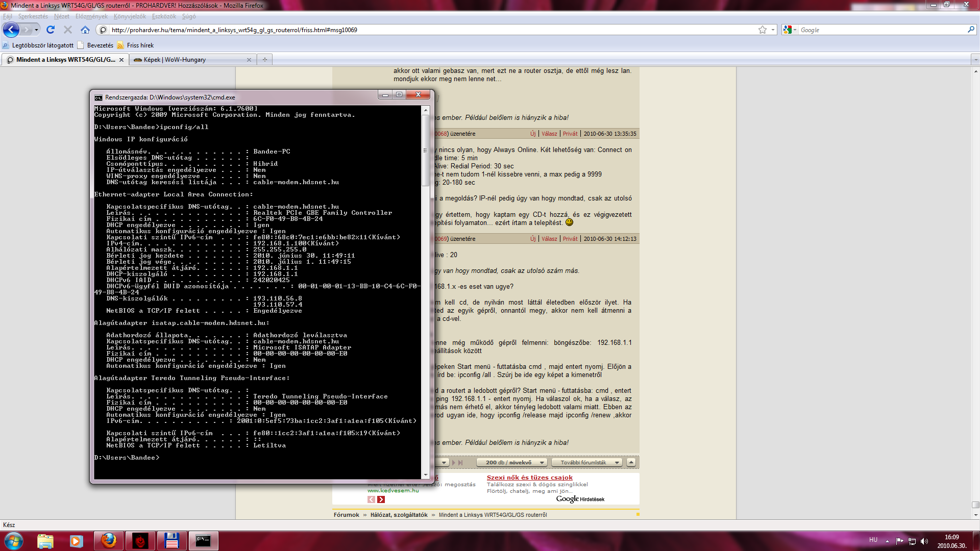Viewport: 980px width, 551px height.
Task: Click Privát link on 14:12:13 post
Action: pos(570,239)
